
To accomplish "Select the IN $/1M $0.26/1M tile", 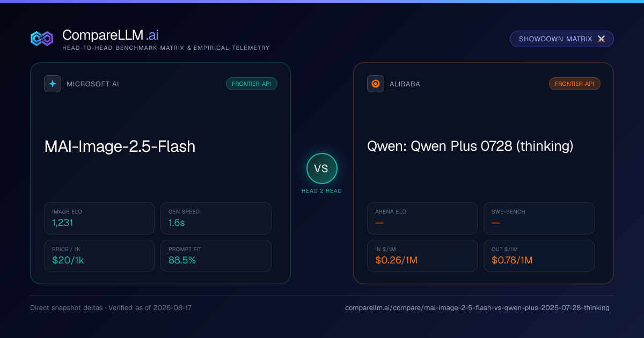I will [x=422, y=256].
